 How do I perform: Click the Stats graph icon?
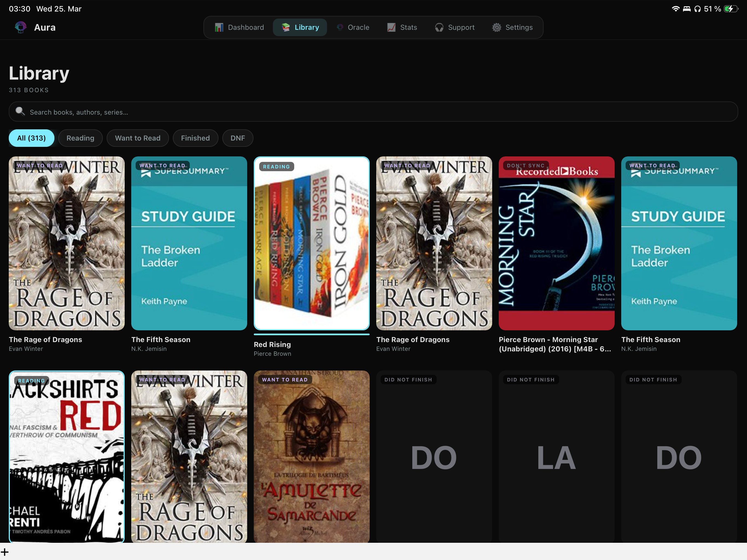(x=391, y=27)
